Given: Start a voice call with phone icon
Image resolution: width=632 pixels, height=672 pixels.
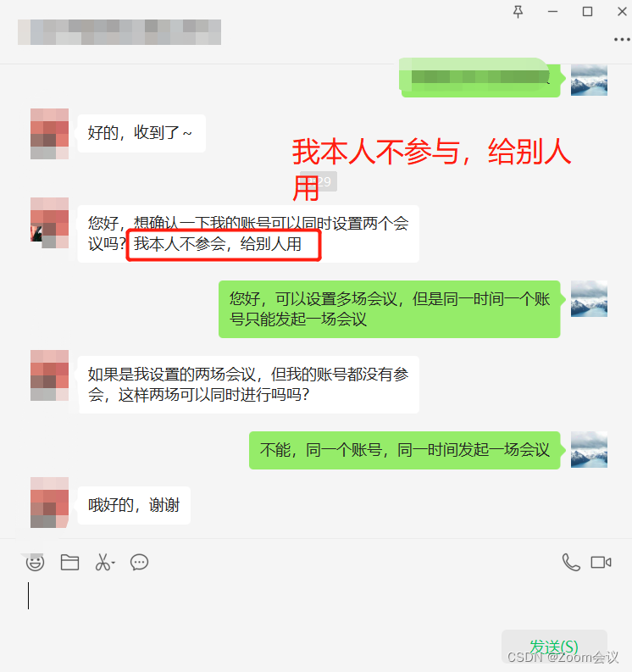Looking at the screenshot, I should (x=571, y=563).
